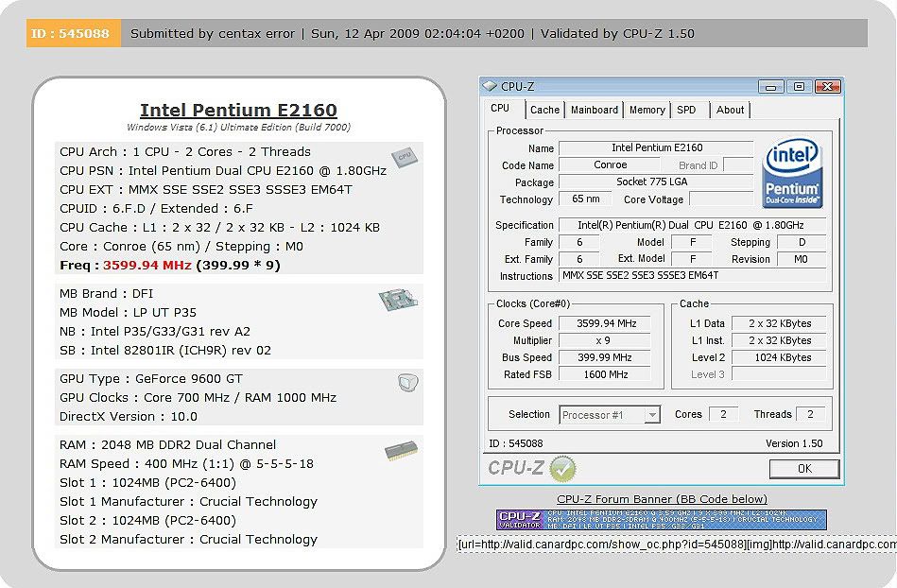Click the CPU-Z Forum Banner link
The width and height of the screenshot is (897, 588).
662,499
